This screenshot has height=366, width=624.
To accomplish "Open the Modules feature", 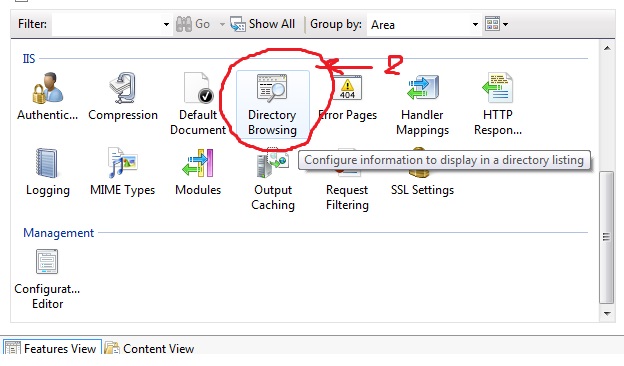I will (198, 173).
